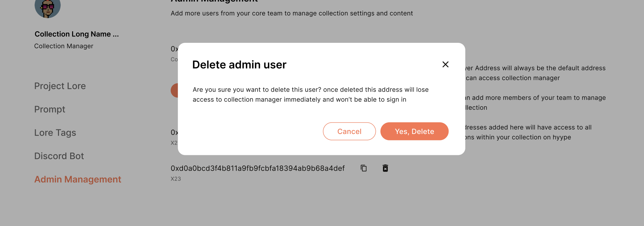Select Lore Tags in sidebar
Screen dimensions: 644x226
[x=55, y=133]
